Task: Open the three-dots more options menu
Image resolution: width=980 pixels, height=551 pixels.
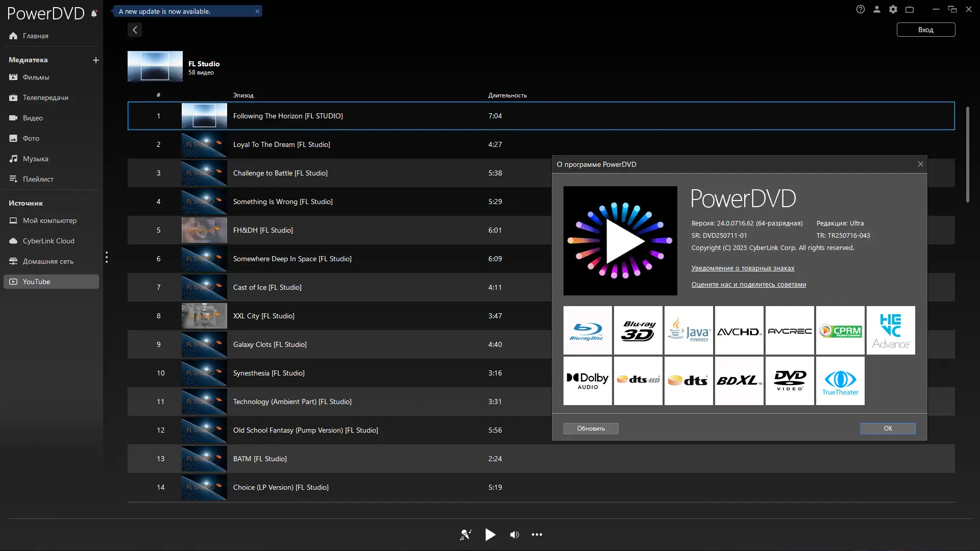Action: click(x=537, y=535)
